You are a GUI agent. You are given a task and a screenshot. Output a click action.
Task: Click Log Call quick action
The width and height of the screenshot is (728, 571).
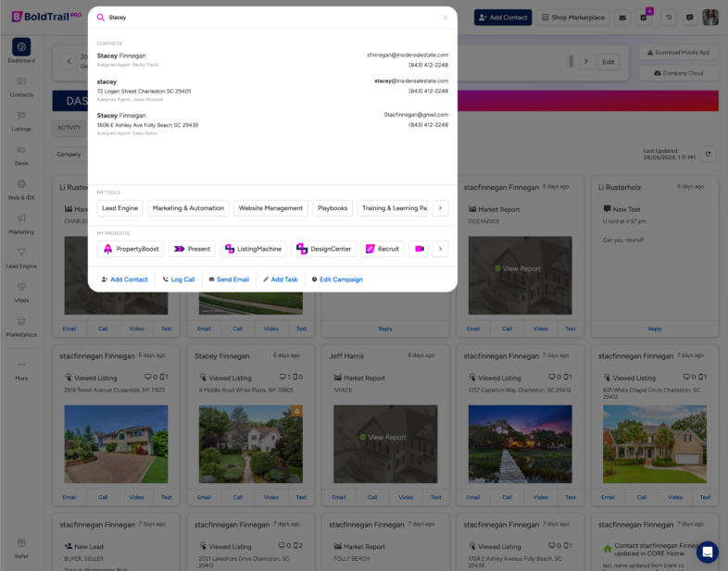point(179,279)
